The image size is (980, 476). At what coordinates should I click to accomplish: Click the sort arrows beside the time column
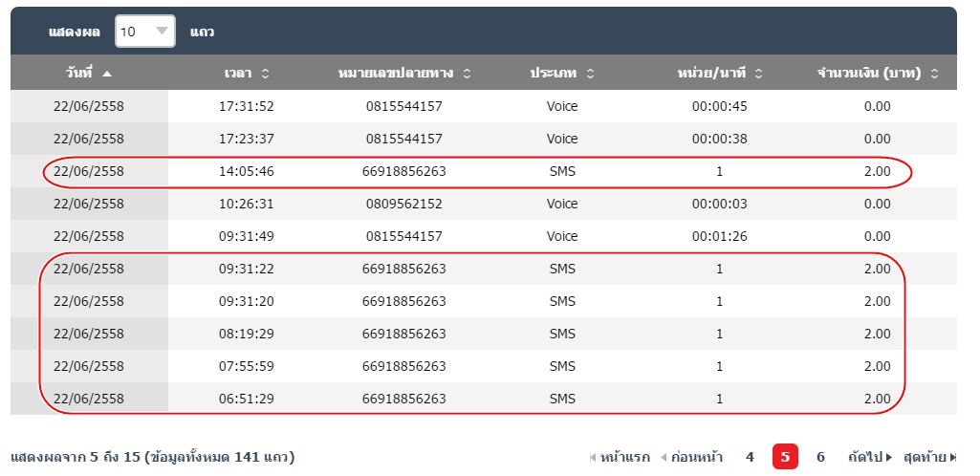click(265, 74)
